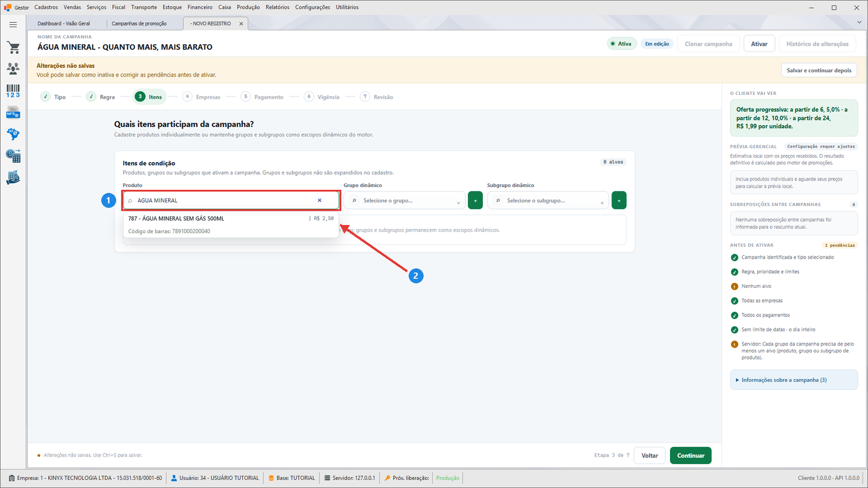
Task: Open the NFS-e sidebar icon
Action: click(13, 113)
